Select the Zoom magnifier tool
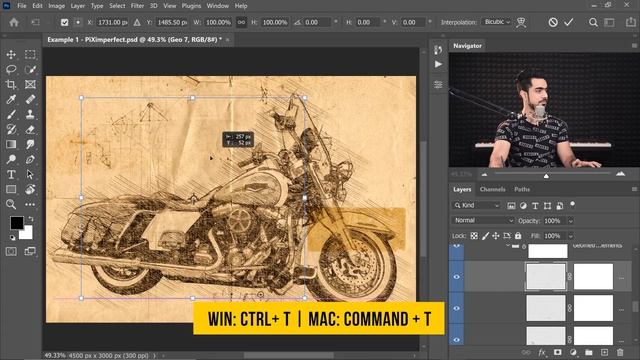The width and height of the screenshot is (640, 360). click(x=11, y=204)
